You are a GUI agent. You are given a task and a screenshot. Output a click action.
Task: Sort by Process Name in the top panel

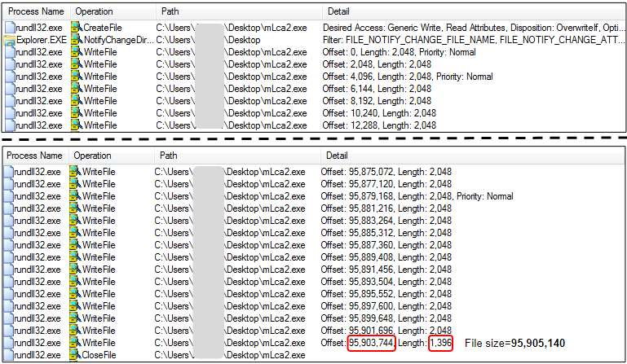(x=34, y=12)
